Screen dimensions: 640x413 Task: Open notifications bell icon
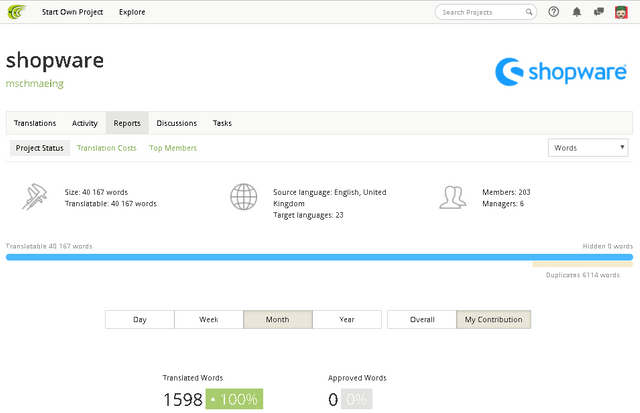pyautogui.click(x=576, y=12)
